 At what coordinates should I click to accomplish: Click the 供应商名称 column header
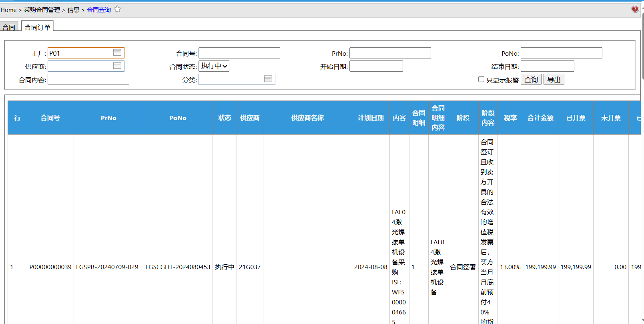(x=307, y=118)
